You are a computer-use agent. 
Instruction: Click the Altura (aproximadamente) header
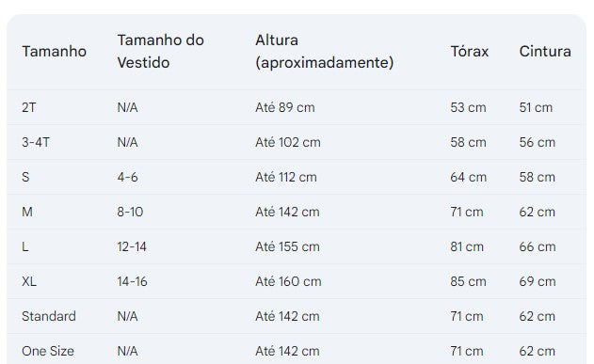324,52
